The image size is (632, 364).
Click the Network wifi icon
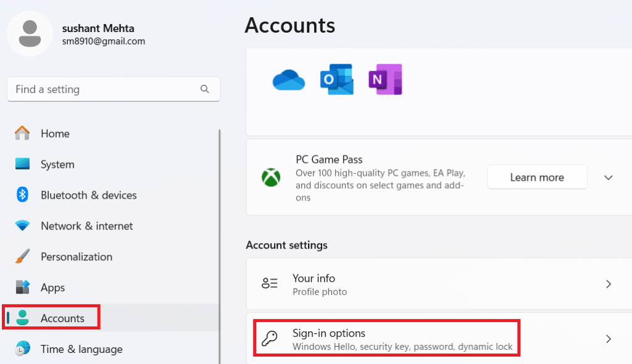click(x=23, y=225)
